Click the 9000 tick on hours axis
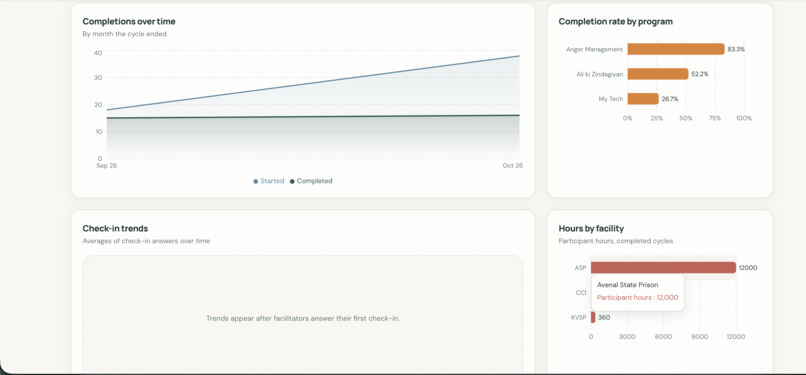The image size is (806, 375). coord(700,337)
